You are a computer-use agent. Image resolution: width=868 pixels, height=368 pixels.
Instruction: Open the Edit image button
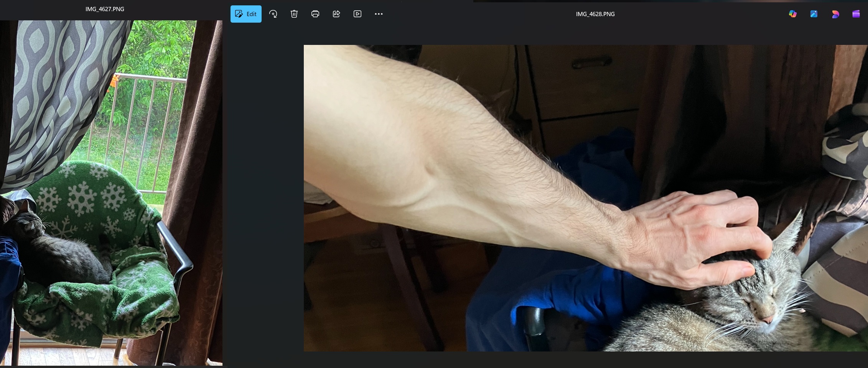click(x=246, y=14)
